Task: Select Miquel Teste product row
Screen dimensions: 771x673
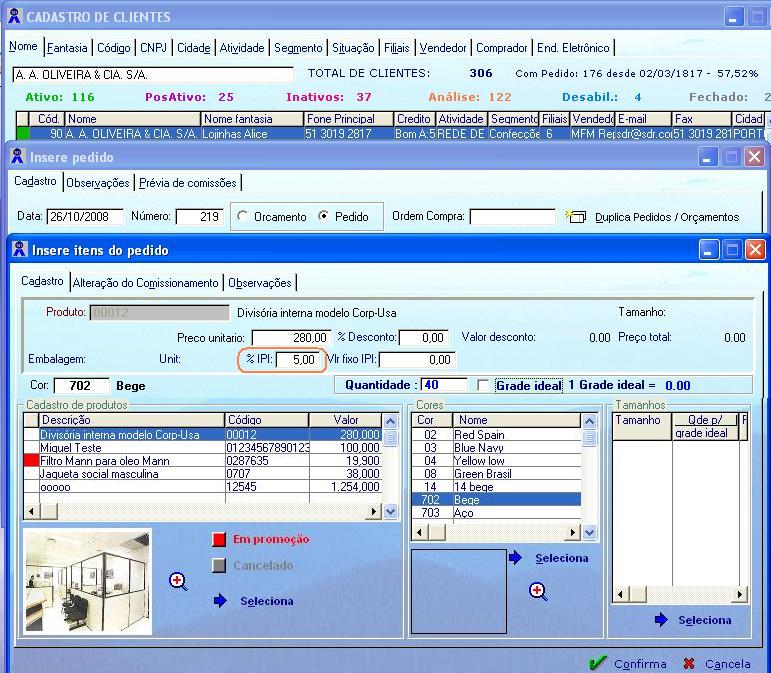Action: pyautogui.click(x=204, y=448)
